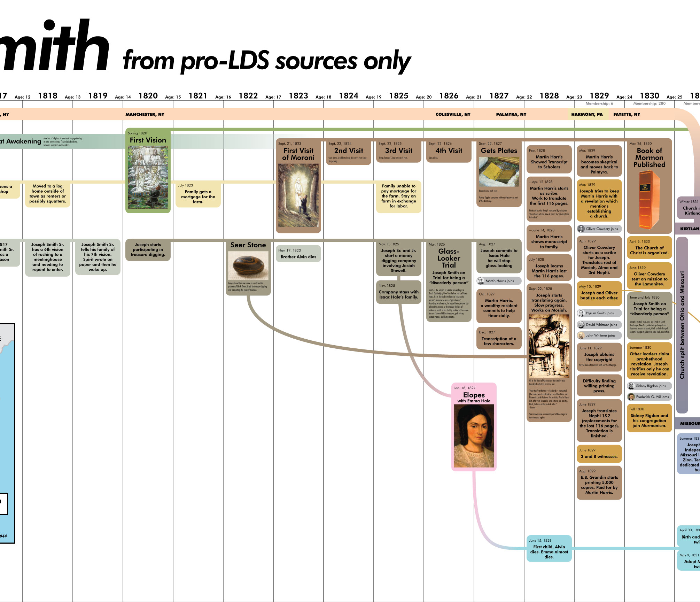Viewport: 700px width, 602px height.
Task: Click 'Martin Harris Showed Transcript to Scholars'
Action: coord(549,159)
